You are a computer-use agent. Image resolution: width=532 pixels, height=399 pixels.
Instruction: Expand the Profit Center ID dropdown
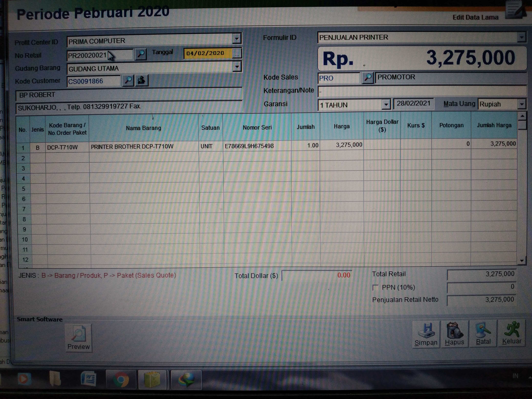[237, 39]
